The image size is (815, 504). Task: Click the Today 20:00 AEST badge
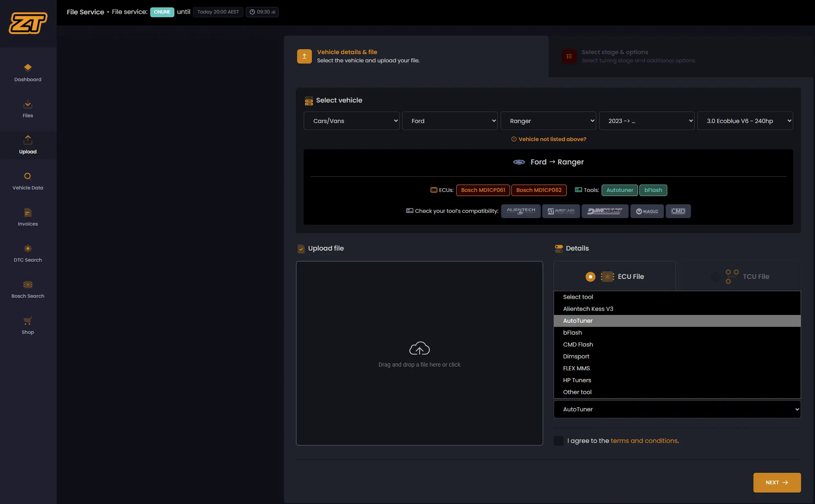tap(218, 12)
